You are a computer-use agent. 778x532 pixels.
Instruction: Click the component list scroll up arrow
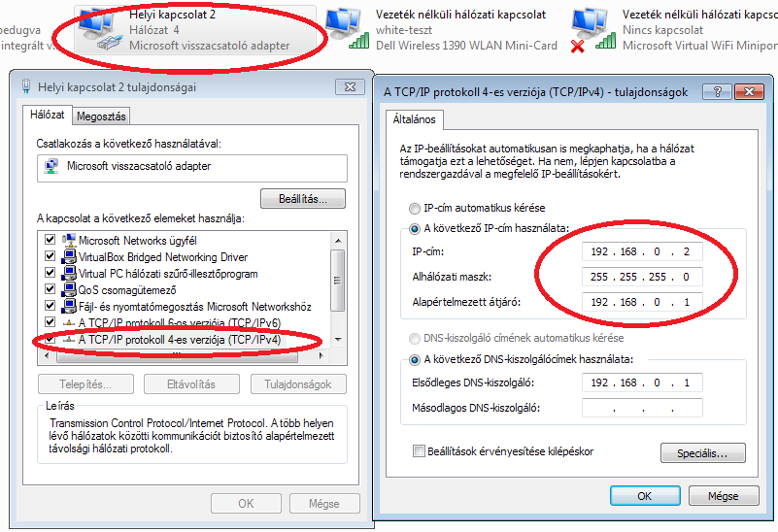338,241
